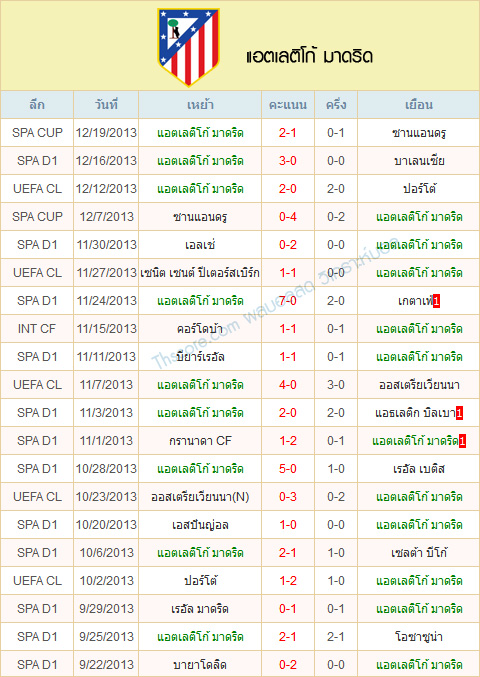The width and height of the screenshot is (480, 677).
Task: Click the red card badge in the กรานาดา CF row
Action: click(x=462, y=441)
